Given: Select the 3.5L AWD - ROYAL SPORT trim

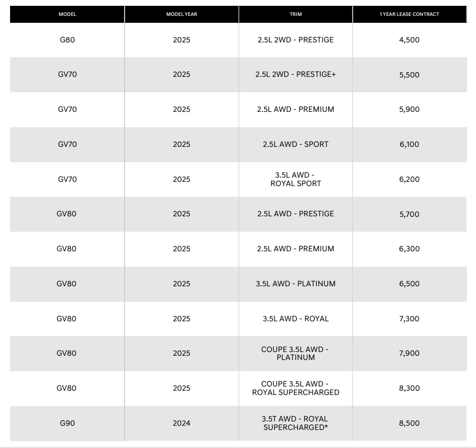Looking at the screenshot, I should point(296,179).
